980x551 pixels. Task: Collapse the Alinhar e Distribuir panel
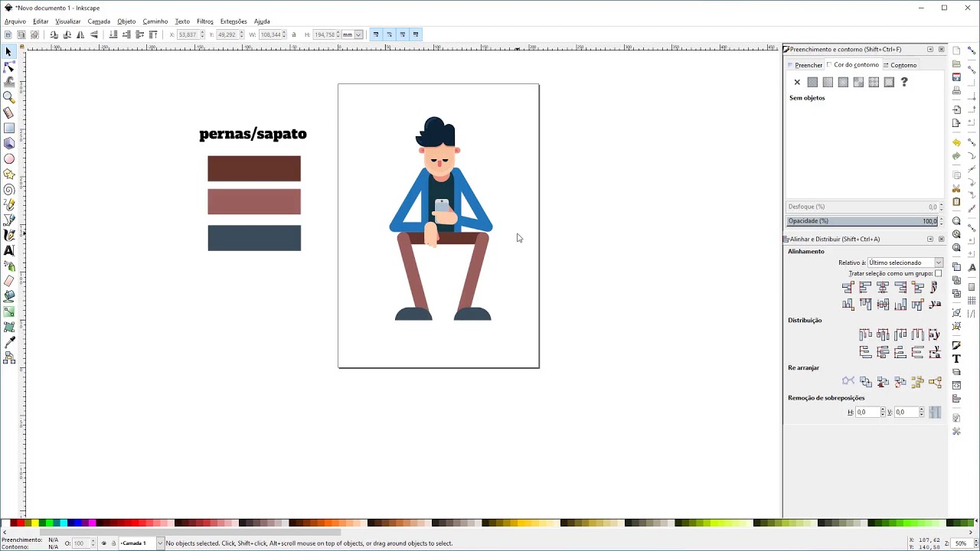click(x=930, y=239)
